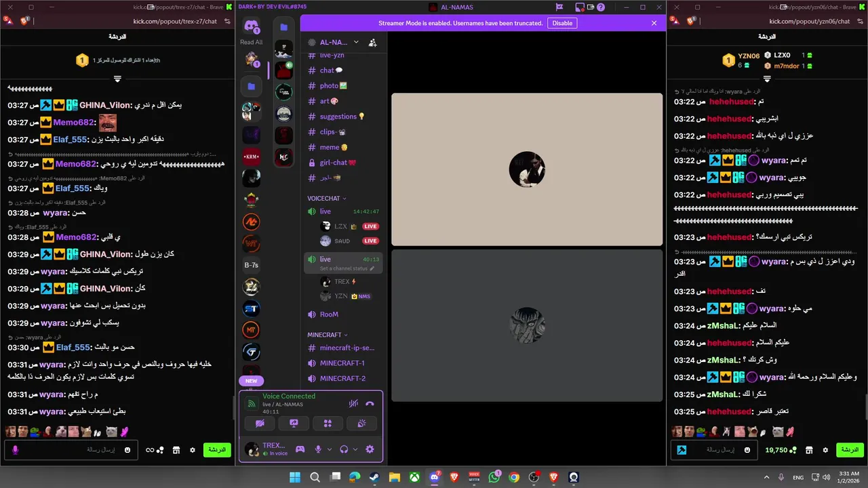This screenshot has height=488, width=868.
Task: Click Set a channel status
Action: click(347, 269)
